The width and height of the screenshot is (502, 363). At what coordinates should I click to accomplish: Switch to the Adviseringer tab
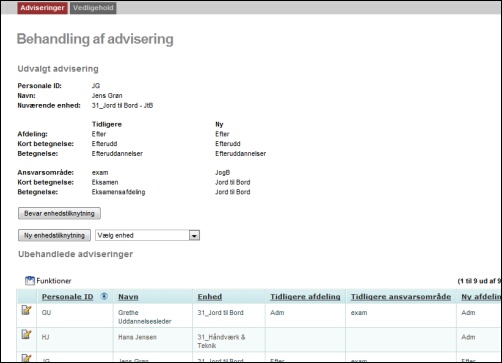(42, 8)
